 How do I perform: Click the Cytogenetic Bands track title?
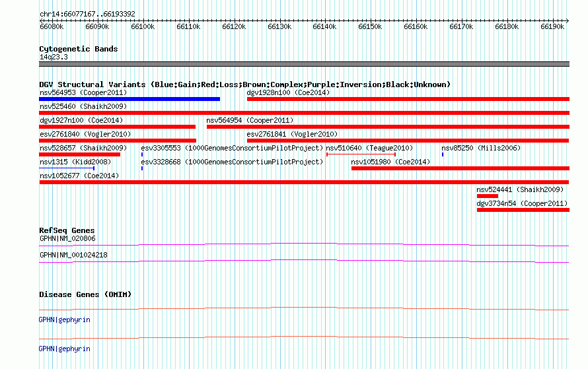(79, 49)
